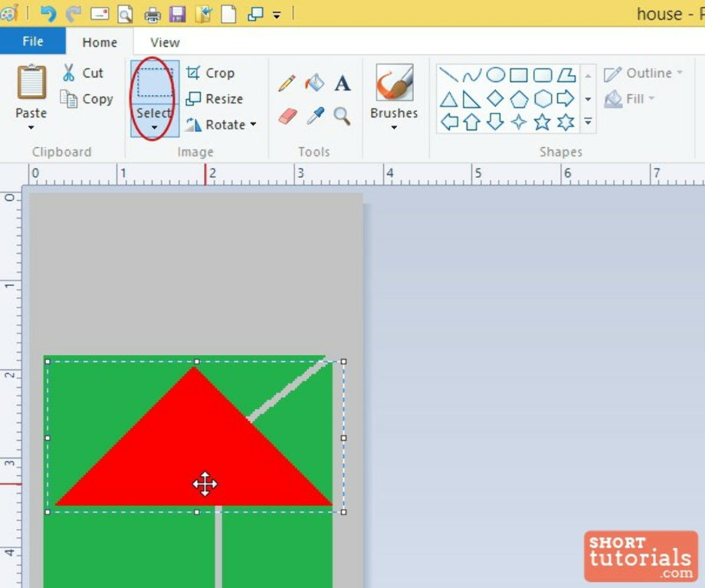This screenshot has height=588, width=705.
Task: Choose the Four-point star shape
Action: point(519,122)
